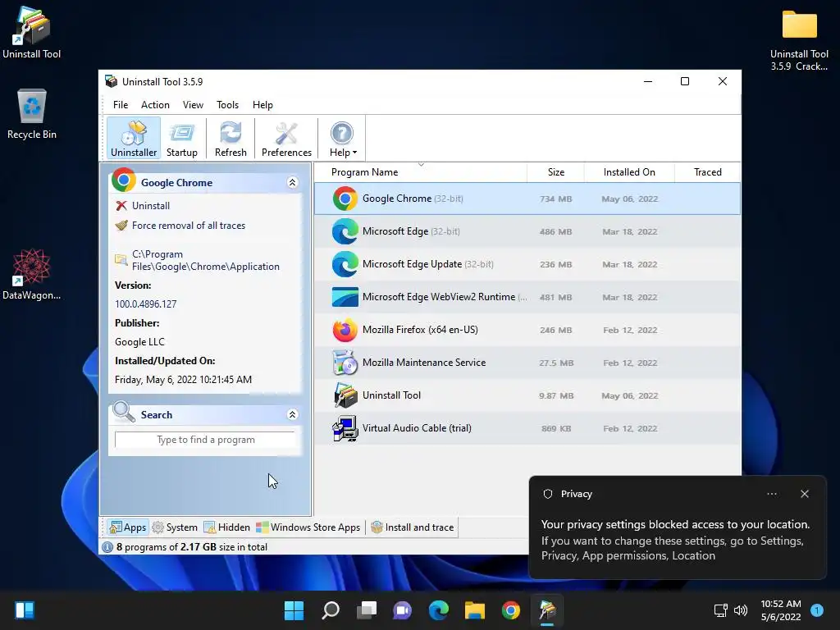
Task: Open the Chat app on taskbar
Action: tap(402, 610)
